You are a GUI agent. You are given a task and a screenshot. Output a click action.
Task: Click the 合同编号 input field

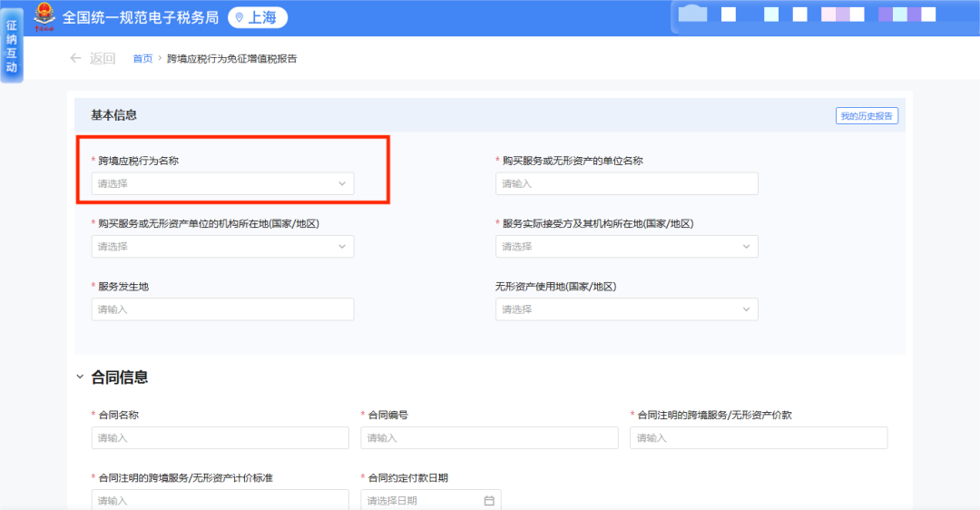[x=489, y=437]
